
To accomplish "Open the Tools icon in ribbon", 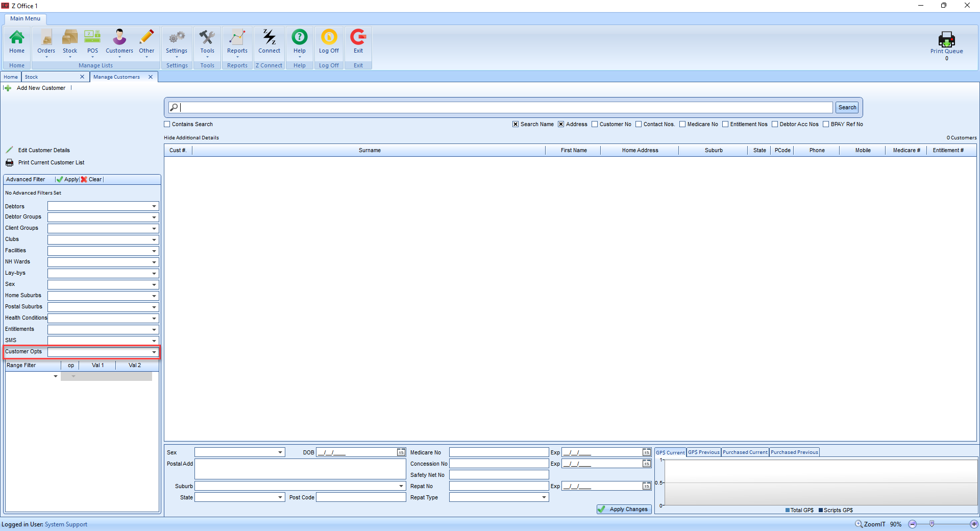I will pos(207,38).
